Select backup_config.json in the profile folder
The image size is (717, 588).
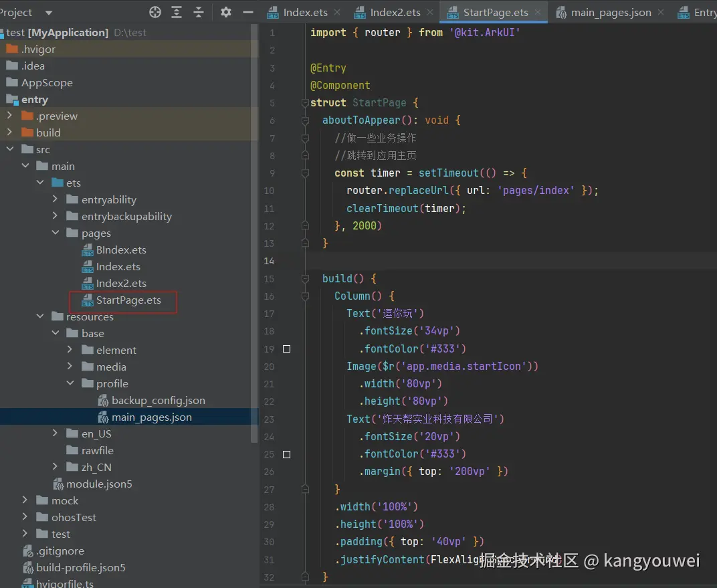click(158, 400)
